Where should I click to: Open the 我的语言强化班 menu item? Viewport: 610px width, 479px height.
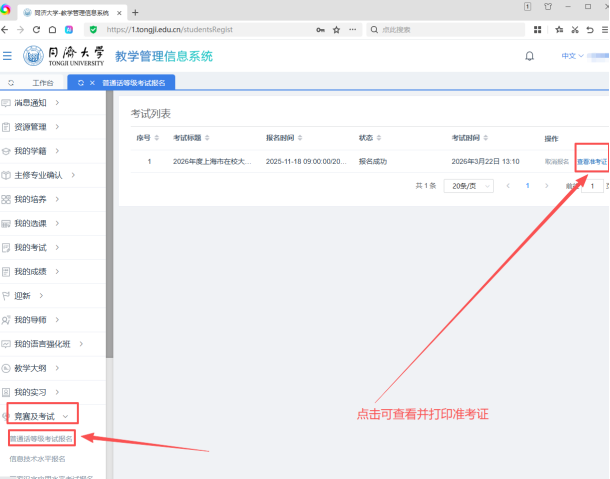pyautogui.click(x=53, y=344)
